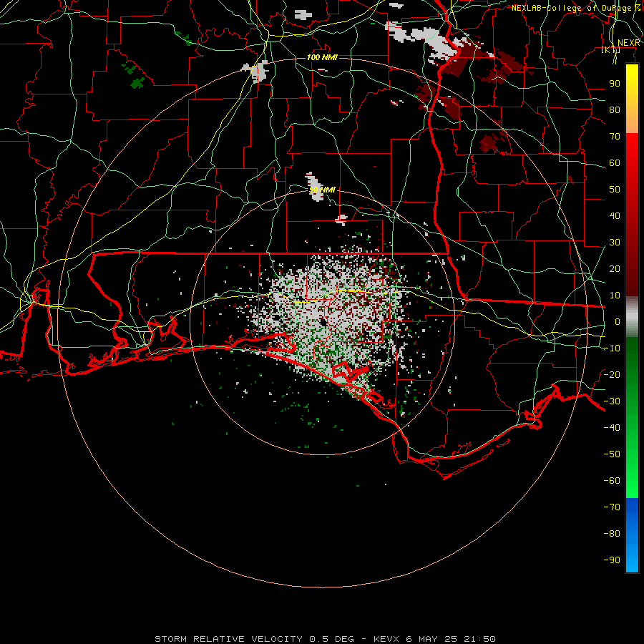Click the 10 value on velocity scale
The height and width of the screenshot is (644, 644).
(x=615, y=296)
